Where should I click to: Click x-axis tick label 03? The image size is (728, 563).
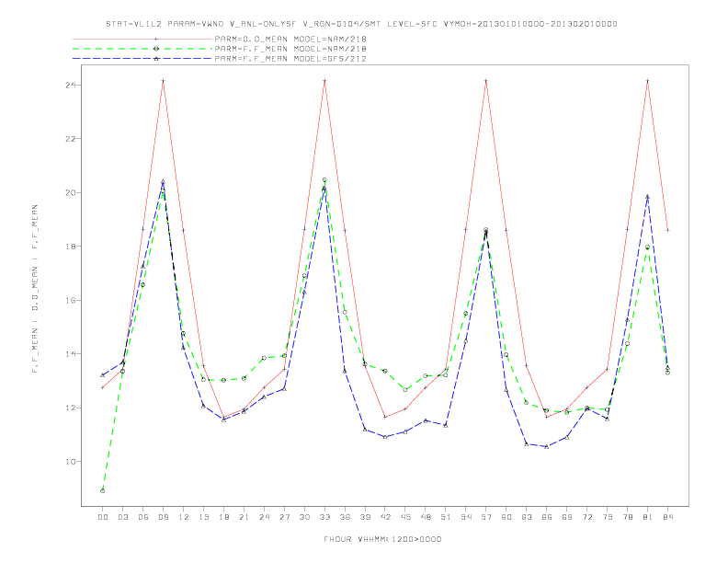[122, 517]
